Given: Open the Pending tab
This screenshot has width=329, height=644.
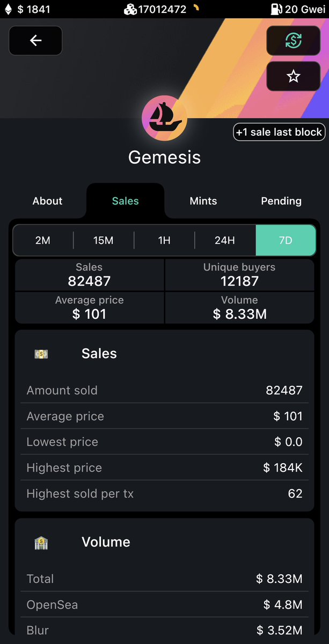Looking at the screenshot, I should pyautogui.click(x=281, y=201).
